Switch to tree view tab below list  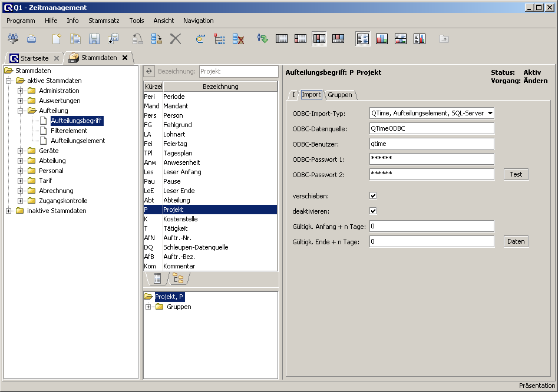(x=178, y=278)
